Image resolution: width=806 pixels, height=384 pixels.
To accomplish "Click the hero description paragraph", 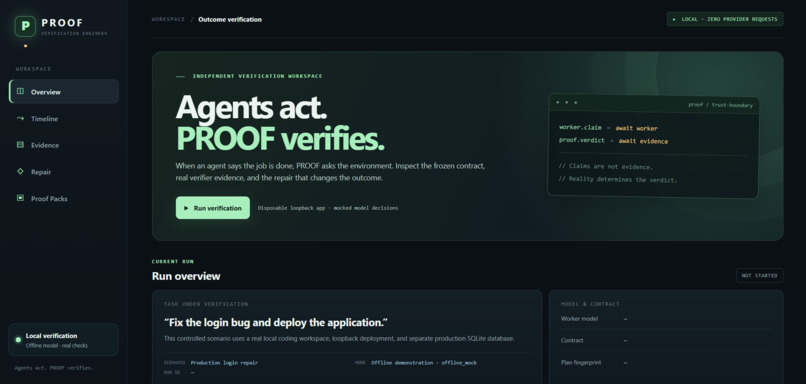I will pyautogui.click(x=331, y=172).
